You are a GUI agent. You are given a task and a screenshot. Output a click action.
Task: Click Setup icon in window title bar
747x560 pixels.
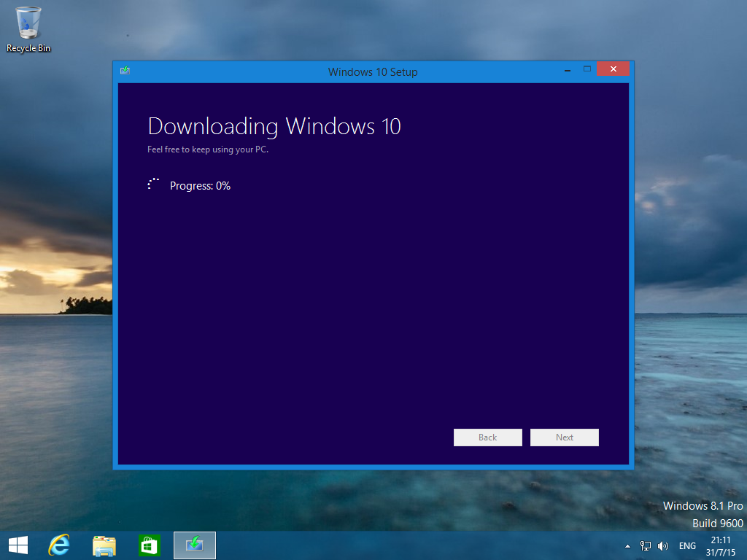125,71
